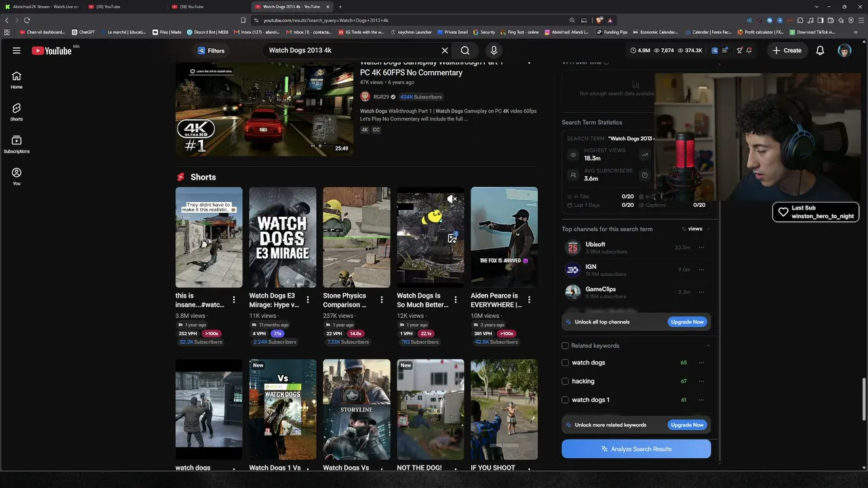Open the three-dot menu for IGN channel
The image size is (868, 488).
(x=702, y=270)
